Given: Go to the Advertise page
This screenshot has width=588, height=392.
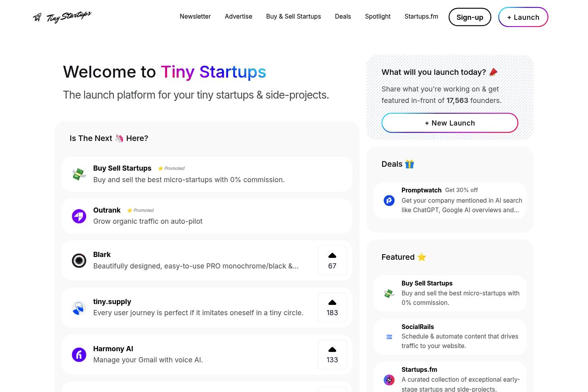Looking at the screenshot, I should coord(238,17).
